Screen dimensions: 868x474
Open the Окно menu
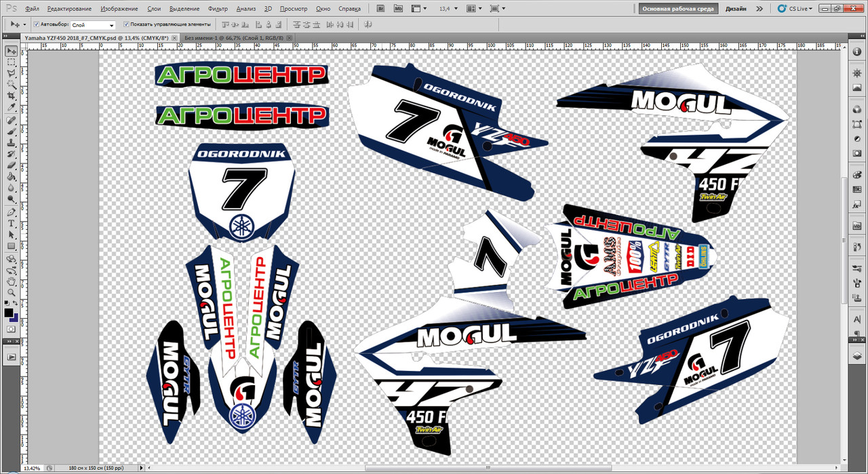pyautogui.click(x=323, y=9)
